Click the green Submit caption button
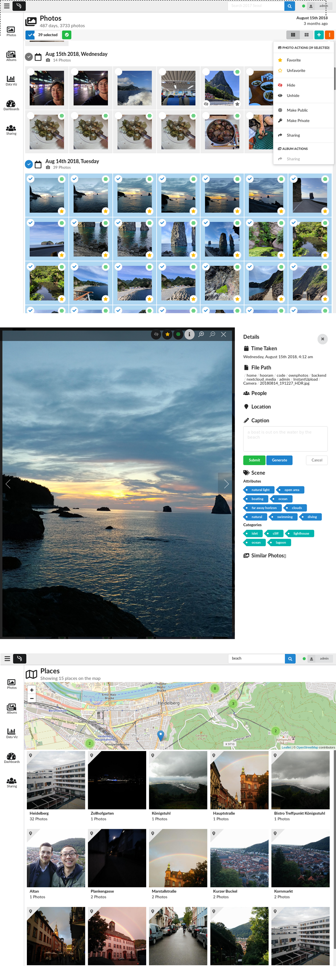The image size is (336, 980). coord(254,460)
